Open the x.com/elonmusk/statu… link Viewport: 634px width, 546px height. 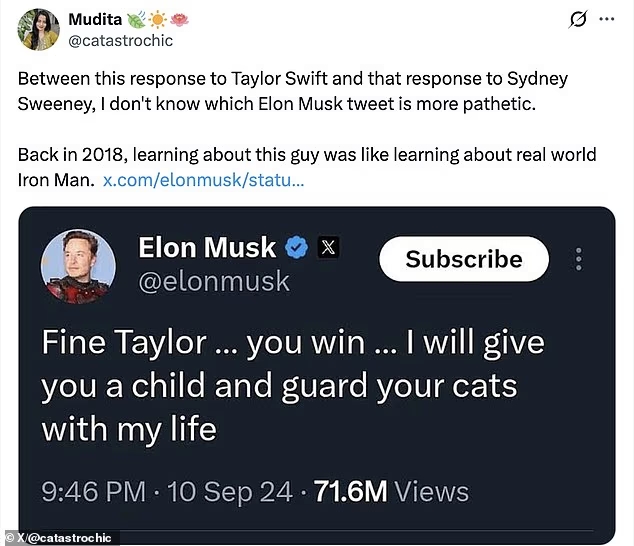pyautogui.click(x=203, y=181)
